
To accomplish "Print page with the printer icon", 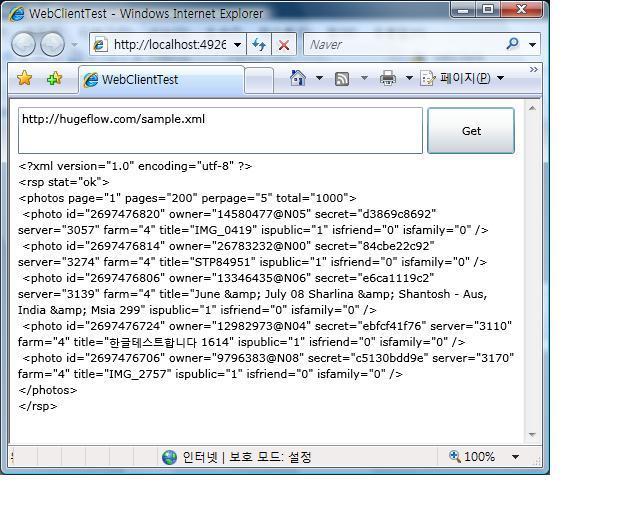I will [x=387, y=78].
